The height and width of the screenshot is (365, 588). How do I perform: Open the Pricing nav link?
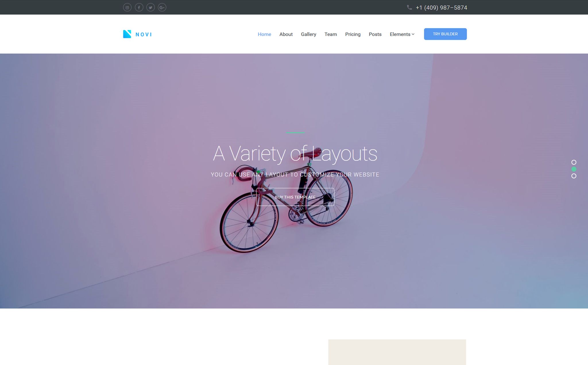[353, 34]
